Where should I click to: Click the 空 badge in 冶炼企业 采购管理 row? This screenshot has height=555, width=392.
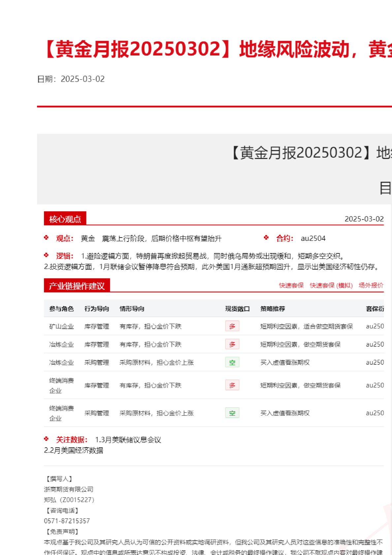[x=232, y=362]
